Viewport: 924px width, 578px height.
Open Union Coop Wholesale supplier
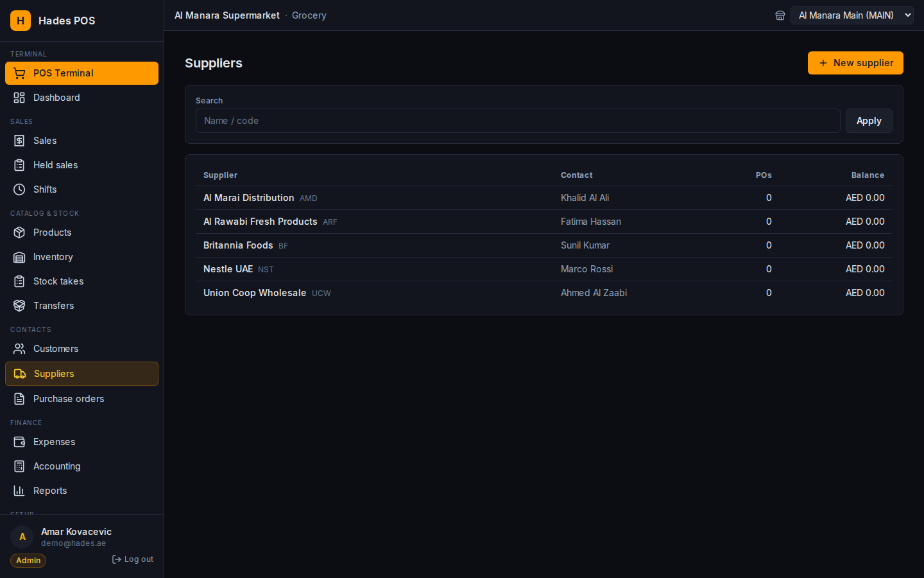[255, 293]
